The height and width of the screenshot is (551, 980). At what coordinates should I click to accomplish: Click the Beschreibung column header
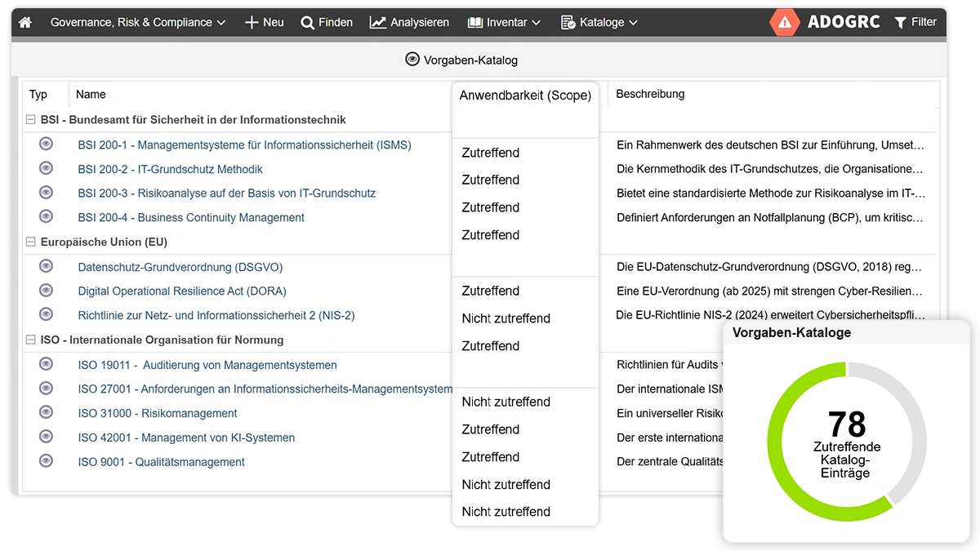point(650,95)
